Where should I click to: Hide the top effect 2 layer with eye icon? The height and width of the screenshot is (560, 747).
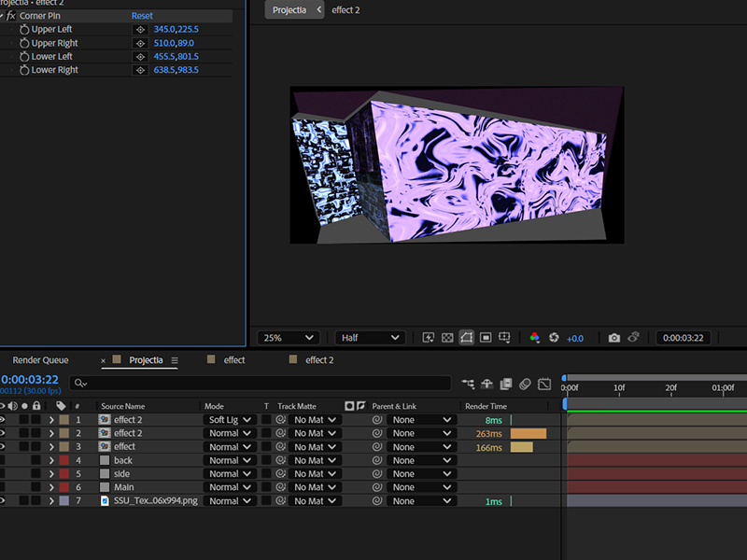(3, 420)
